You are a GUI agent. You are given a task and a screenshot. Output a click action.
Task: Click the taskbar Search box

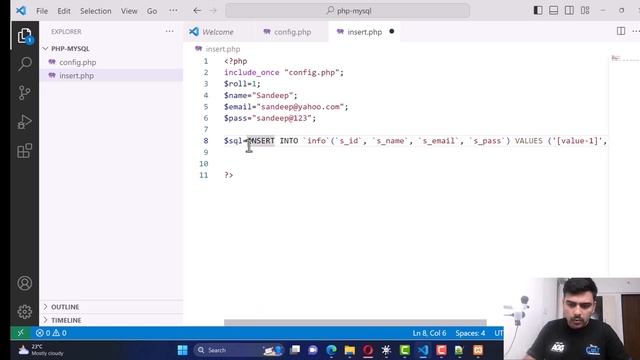point(239,350)
